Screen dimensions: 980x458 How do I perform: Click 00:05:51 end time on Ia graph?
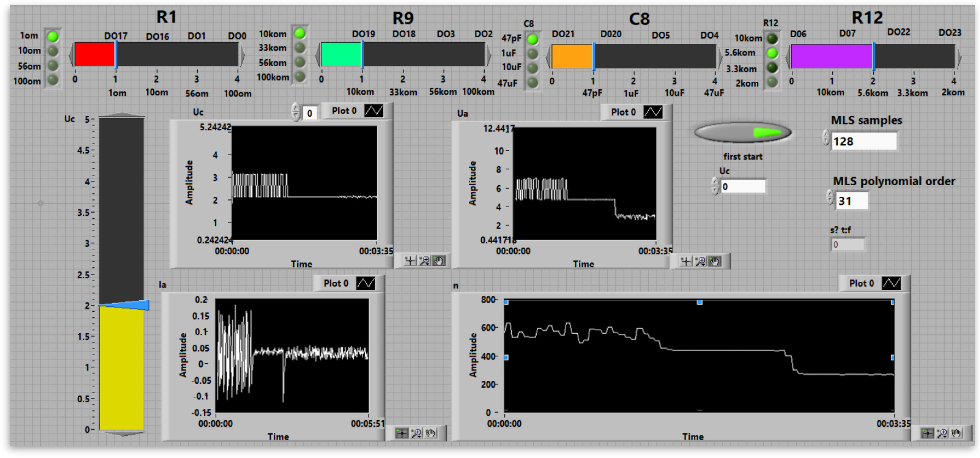368,423
